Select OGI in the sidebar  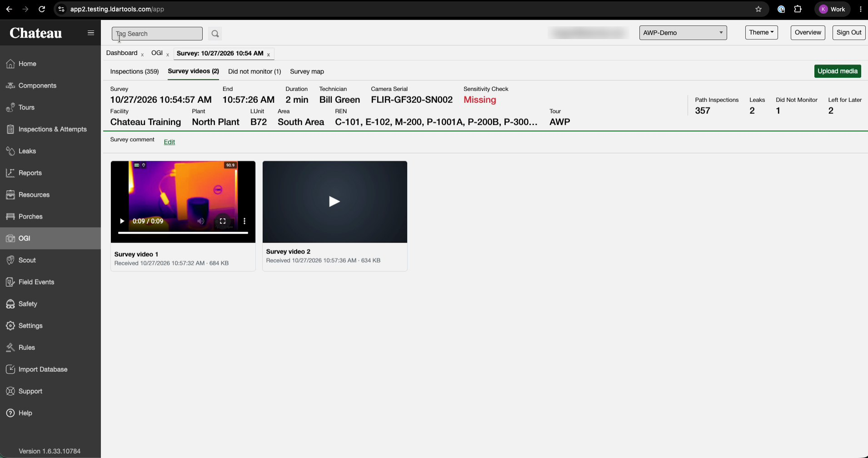pyautogui.click(x=50, y=238)
